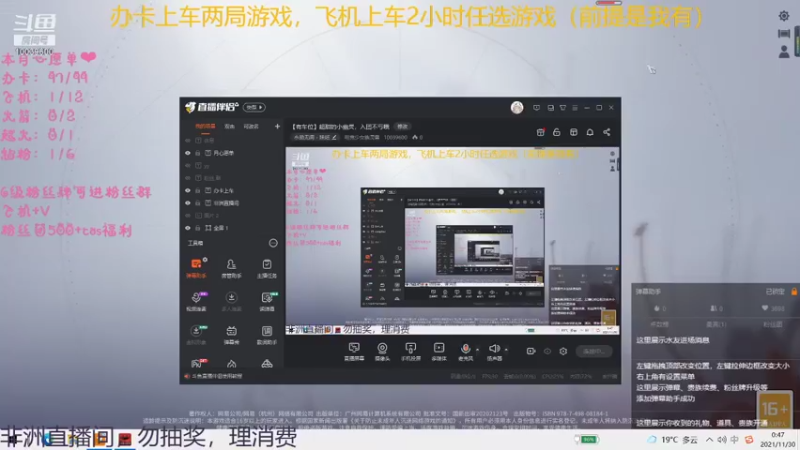Toggle lock on the 月心愿单 layer
The height and width of the screenshot is (450, 800).
(197, 153)
